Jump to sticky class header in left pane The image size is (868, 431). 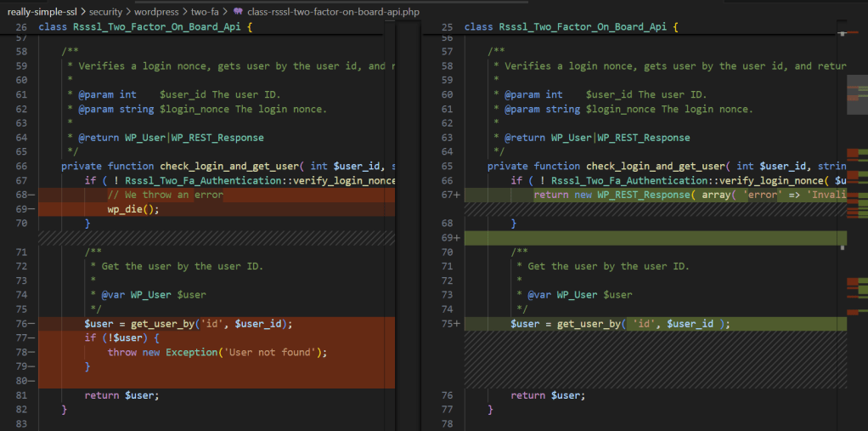point(144,27)
